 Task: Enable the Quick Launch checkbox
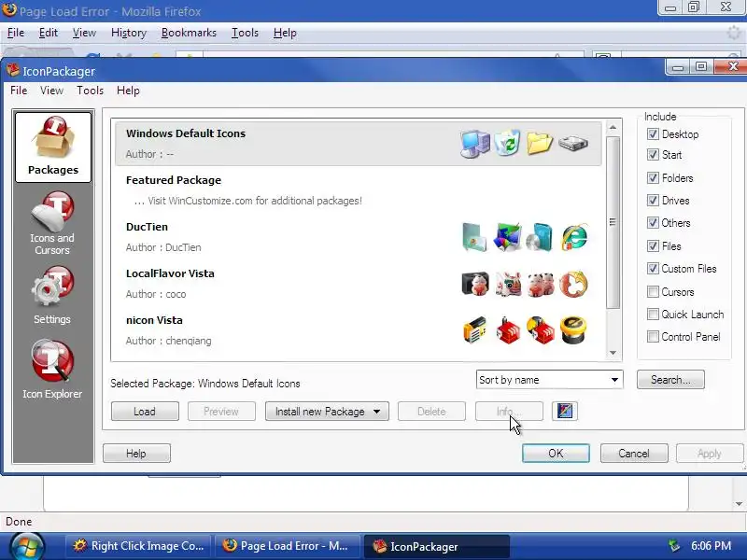(x=653, y=315)
